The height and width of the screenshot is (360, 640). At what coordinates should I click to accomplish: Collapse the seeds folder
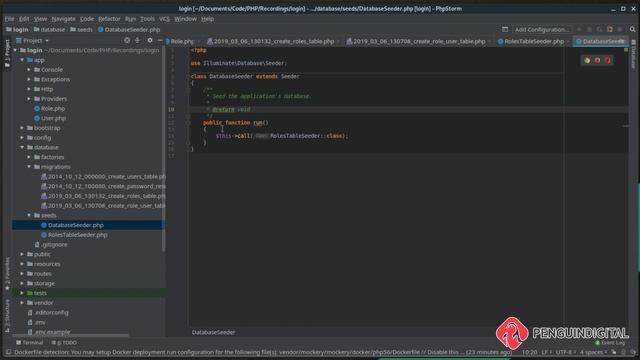point(29,215)
